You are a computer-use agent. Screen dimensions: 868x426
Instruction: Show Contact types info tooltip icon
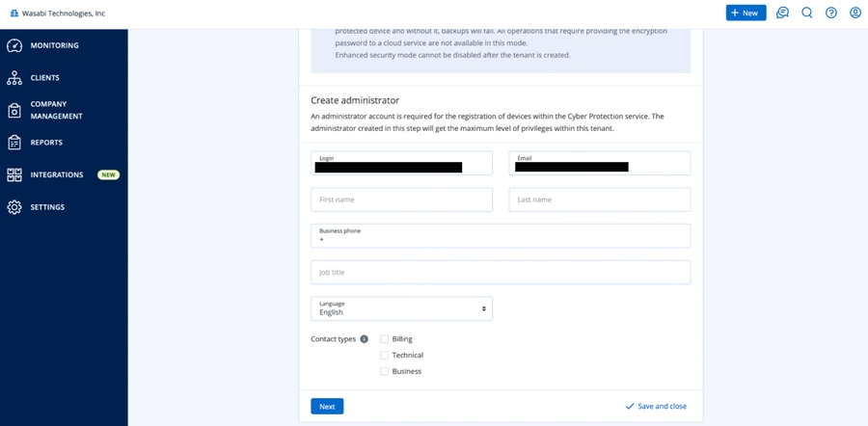tap(365, 339)
